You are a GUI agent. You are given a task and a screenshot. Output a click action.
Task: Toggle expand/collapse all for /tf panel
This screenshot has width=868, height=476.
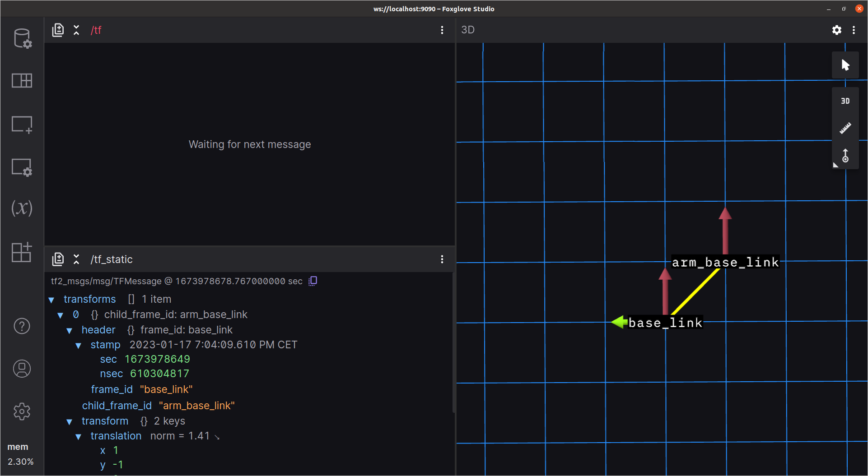pyautogui.click(x=76, y=30)
